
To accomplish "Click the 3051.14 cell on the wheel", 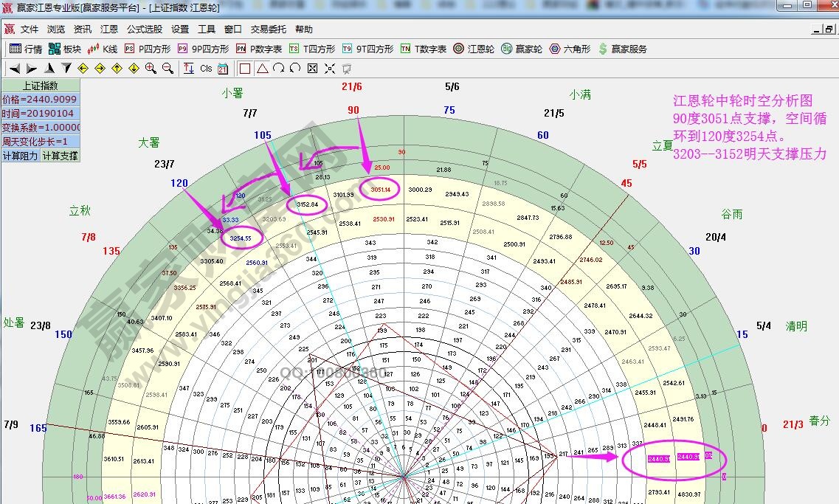I will tap(381, 190).
